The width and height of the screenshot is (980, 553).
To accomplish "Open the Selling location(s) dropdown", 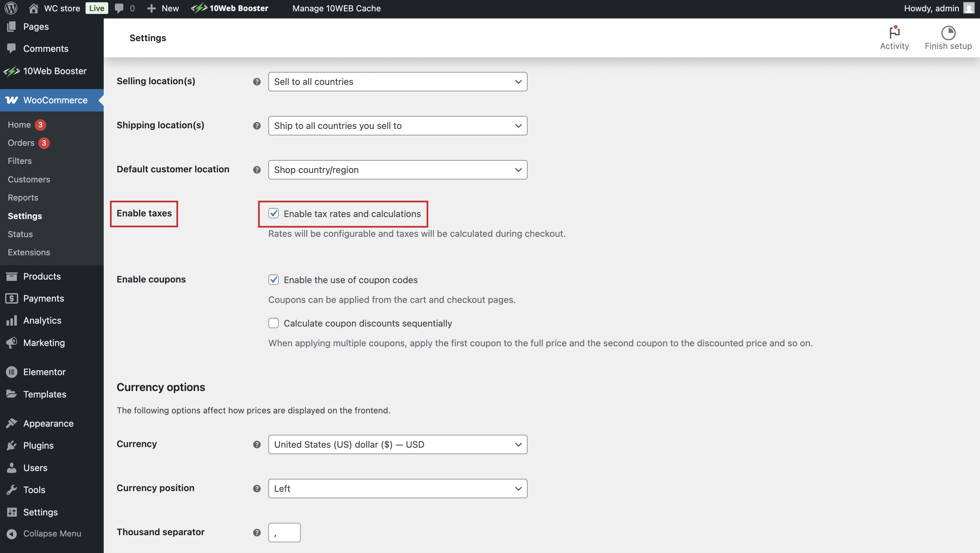I will (397, 82).
